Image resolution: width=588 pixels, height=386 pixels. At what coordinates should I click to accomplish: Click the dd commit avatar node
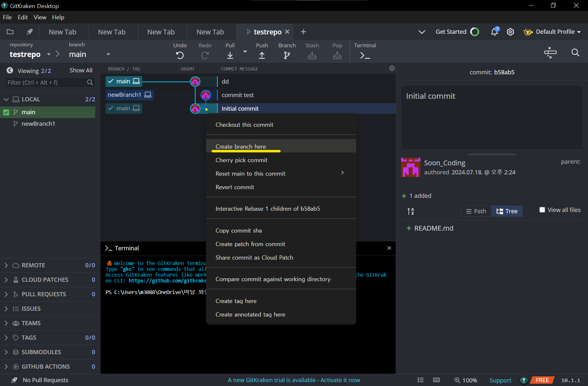coord(195,81)
